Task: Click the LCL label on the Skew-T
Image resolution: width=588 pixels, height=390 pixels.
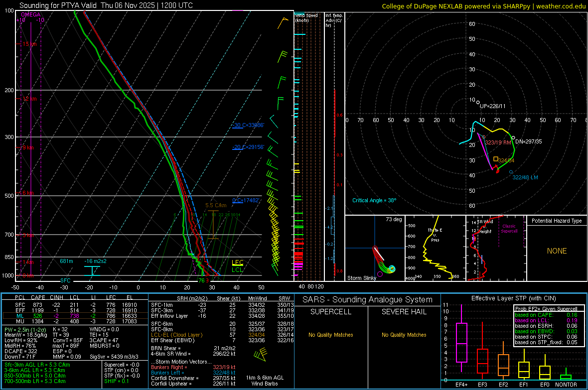Action: click(x=237, y=269)
